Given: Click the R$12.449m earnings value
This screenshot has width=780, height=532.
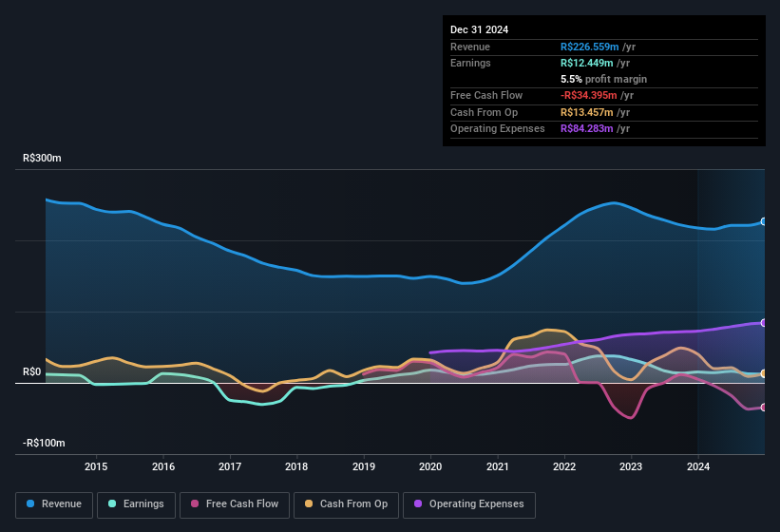Looking at the screenshot, I should point(586,63).
